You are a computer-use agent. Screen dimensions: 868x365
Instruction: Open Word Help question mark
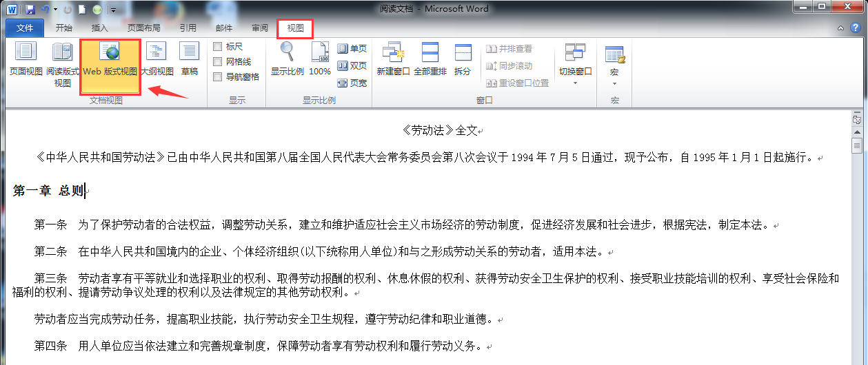(x=854, y=28)
